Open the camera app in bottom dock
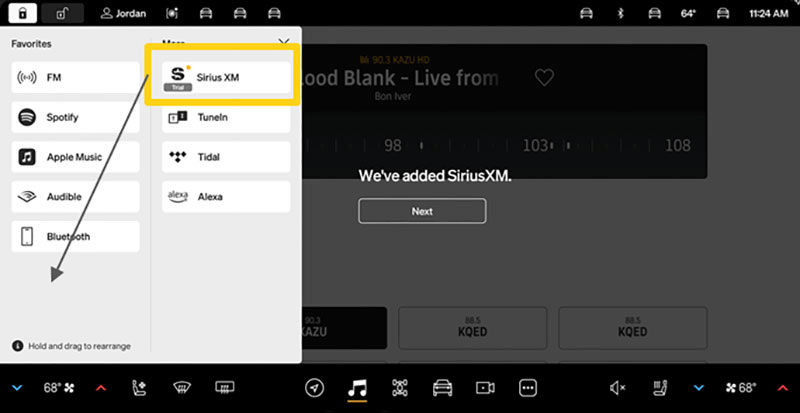This screenshot has height=413, width=800. (x=485, y=387)
